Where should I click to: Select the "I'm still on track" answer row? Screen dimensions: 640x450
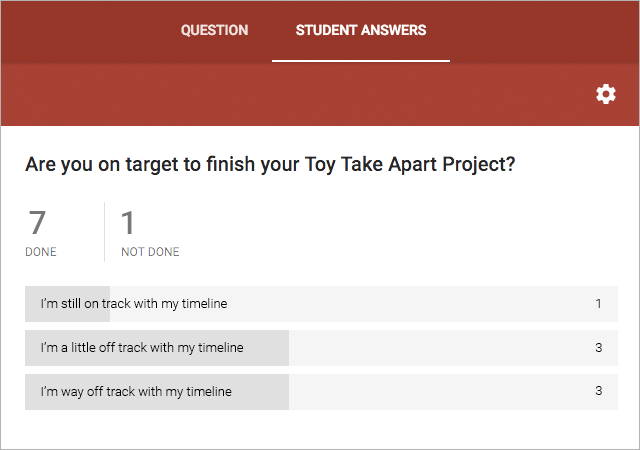click(140, 303)
